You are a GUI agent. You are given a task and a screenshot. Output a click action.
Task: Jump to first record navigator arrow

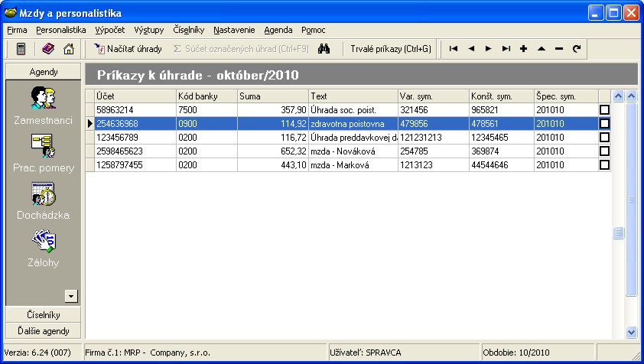[454, 49]
